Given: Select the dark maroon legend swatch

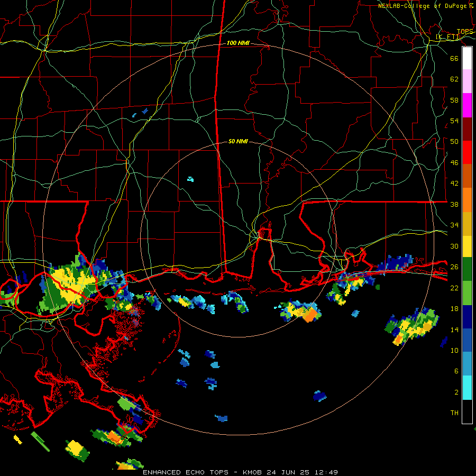Looking at the screenshot, I should (x=467, y=129).
